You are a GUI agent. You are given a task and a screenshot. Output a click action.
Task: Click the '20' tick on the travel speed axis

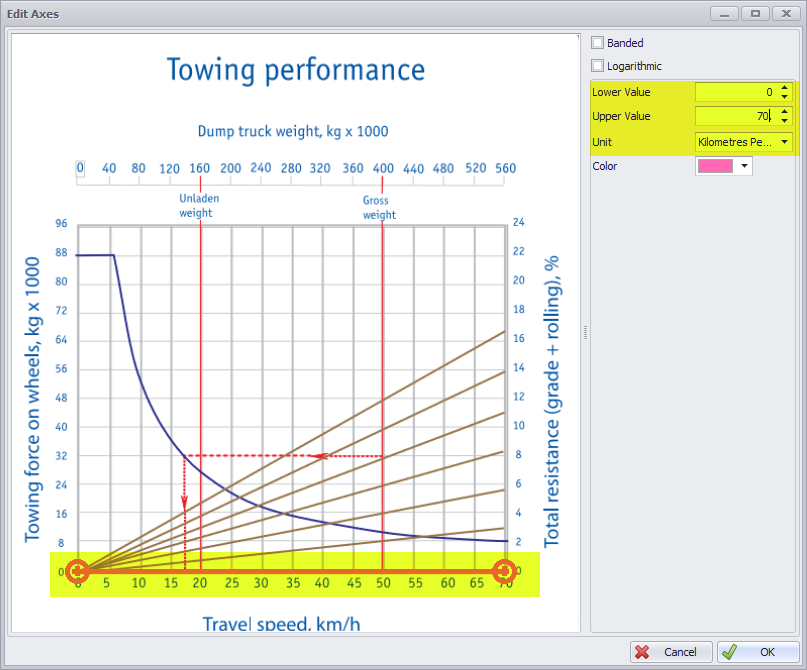click(x=200, y=584)
